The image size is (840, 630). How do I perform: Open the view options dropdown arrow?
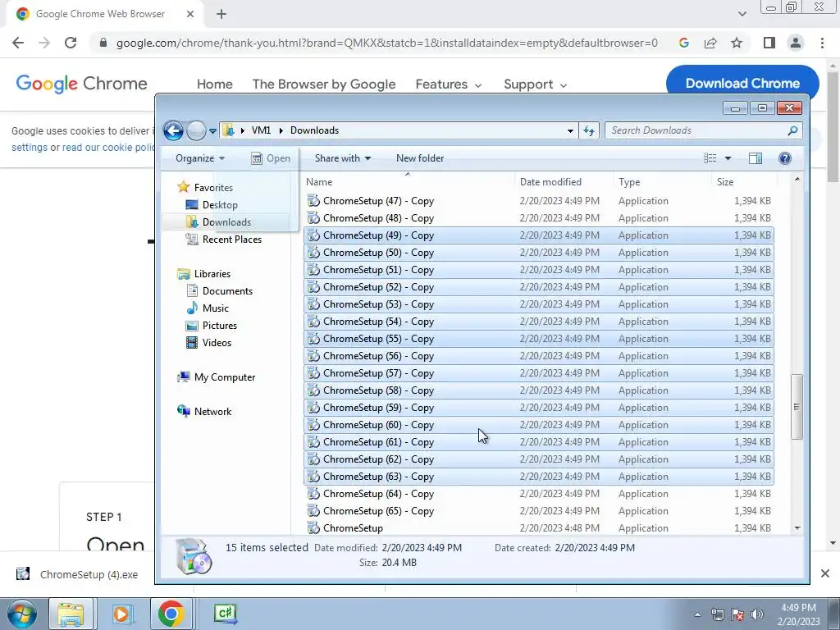pyautogui.click(x=728, y=158)
